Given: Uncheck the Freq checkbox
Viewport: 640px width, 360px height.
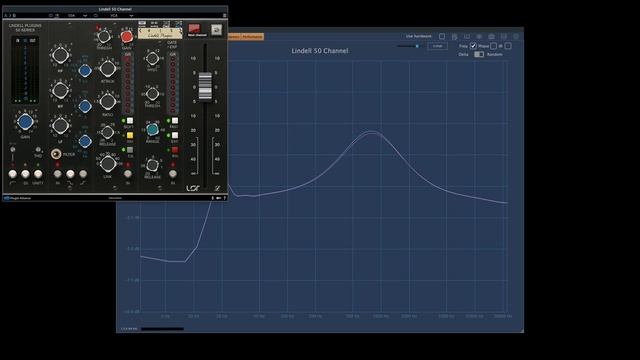Looking at the screenshot, I should tap(473, 46).
